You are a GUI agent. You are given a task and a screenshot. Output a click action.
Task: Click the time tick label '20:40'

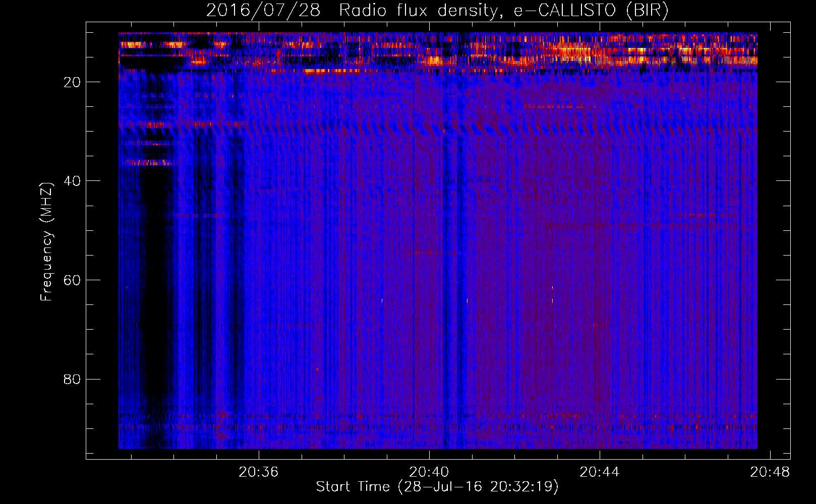pos(429,472)
